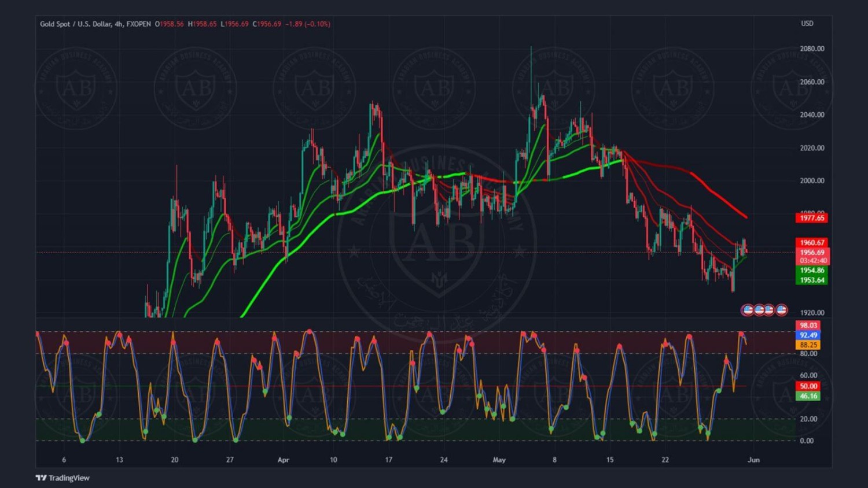
Task: Click the 20 date label on time axis
Action: point(175,460)
